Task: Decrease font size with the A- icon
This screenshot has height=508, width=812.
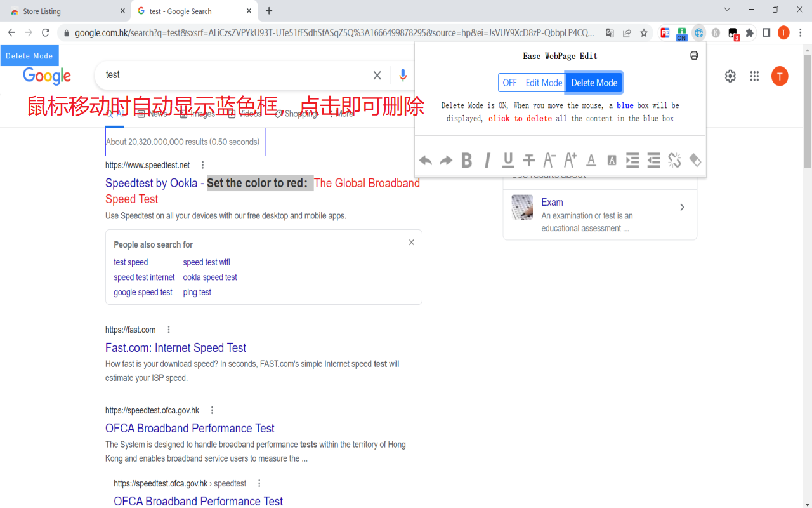Action: [549, 160]
